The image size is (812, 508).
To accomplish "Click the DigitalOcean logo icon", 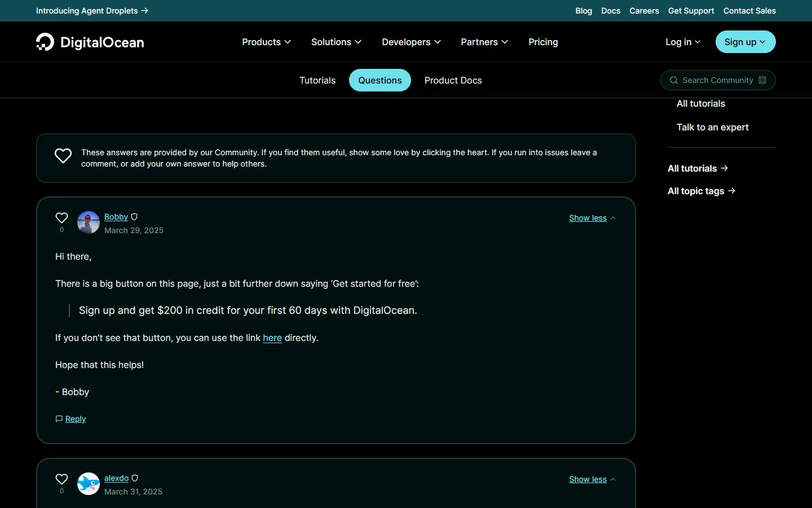I will pos(45,42).
